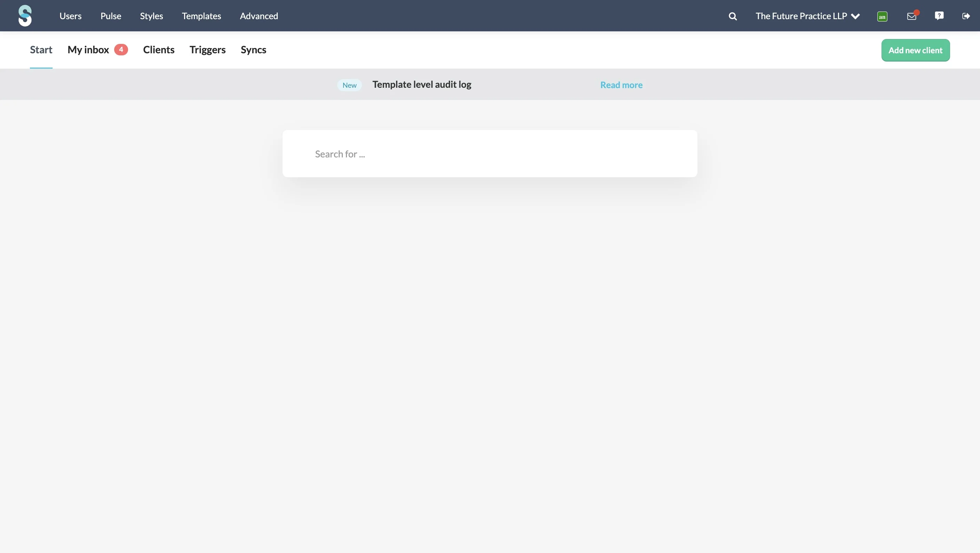Open the mail envelope notifications icon

point(912,16)
